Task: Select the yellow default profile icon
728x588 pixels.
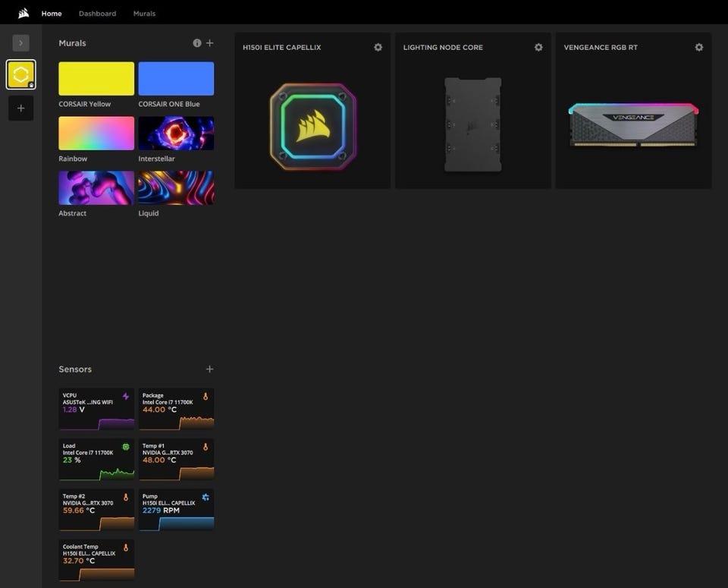Action: tap(21, 74)
